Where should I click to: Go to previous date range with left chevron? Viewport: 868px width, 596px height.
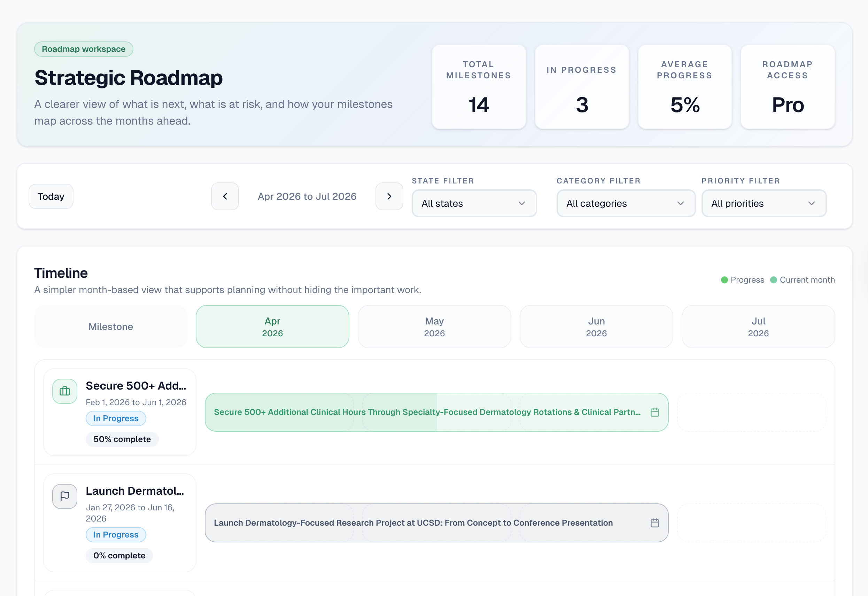point(225,196)
